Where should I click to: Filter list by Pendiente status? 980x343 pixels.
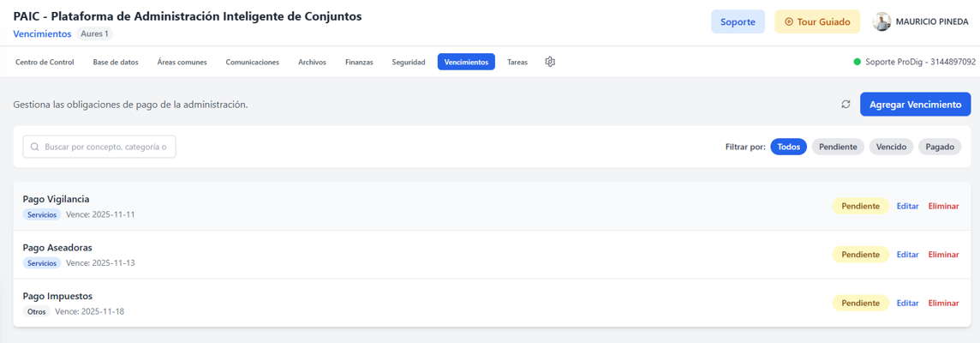tap(838, 147)
